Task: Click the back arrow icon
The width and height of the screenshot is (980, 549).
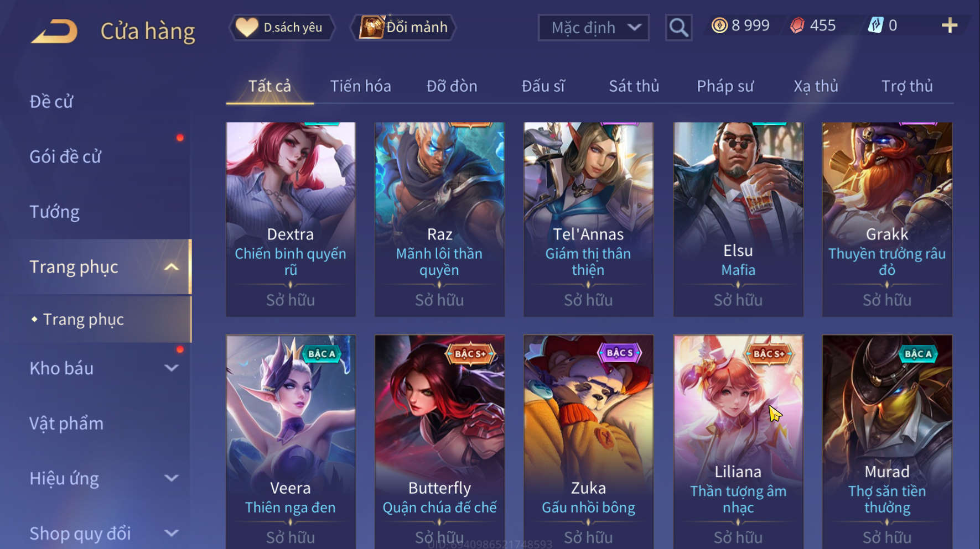Action: [x=54, y=31]
